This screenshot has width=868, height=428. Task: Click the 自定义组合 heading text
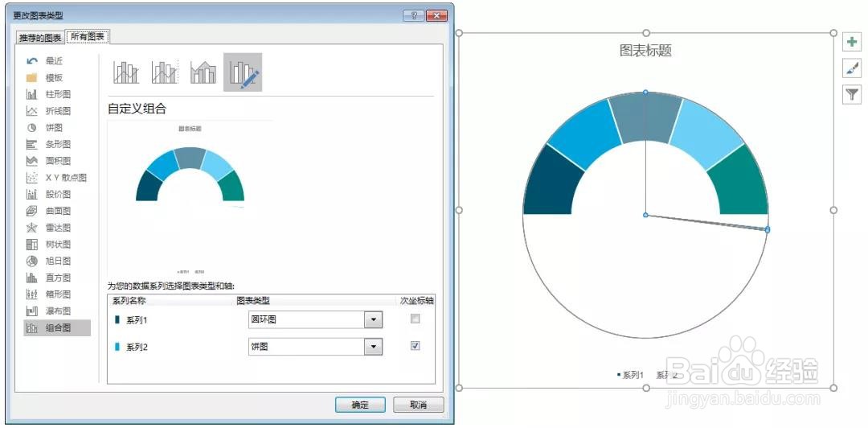pyautogui.click(x=137, y=109)
